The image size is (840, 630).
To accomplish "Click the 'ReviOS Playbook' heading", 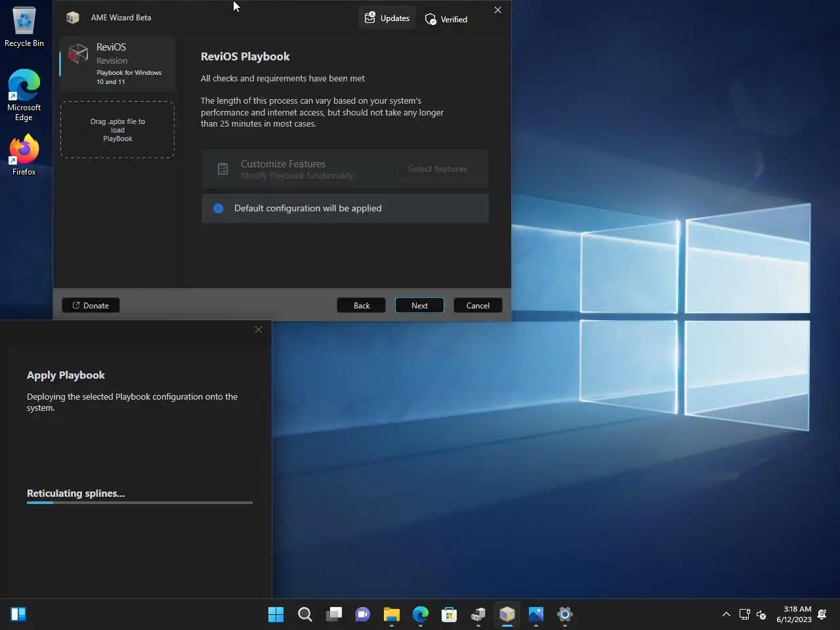I will click(x=245, y=56).
